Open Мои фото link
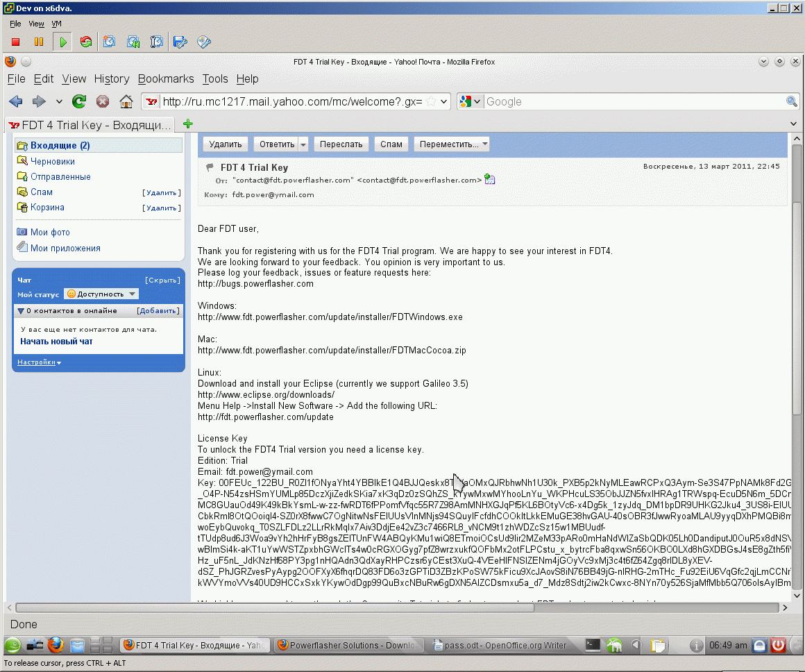This screenshot has height=672, width=805. tap(50, 233)
